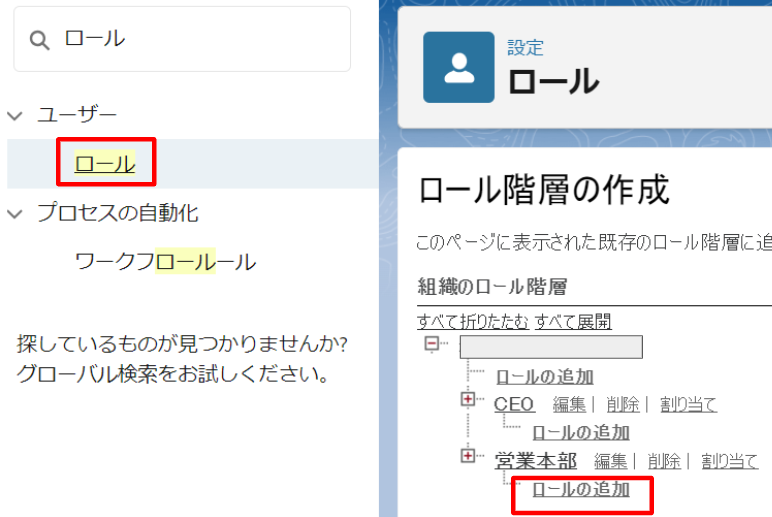
Task: Click the search magnifier icon
Action: [39, 40]
